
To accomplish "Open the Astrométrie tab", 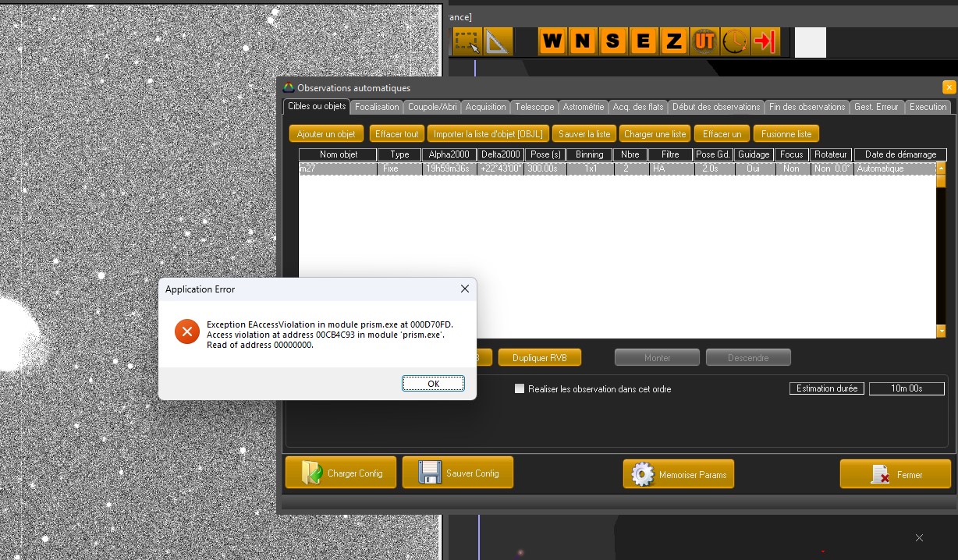I will 583,107.
